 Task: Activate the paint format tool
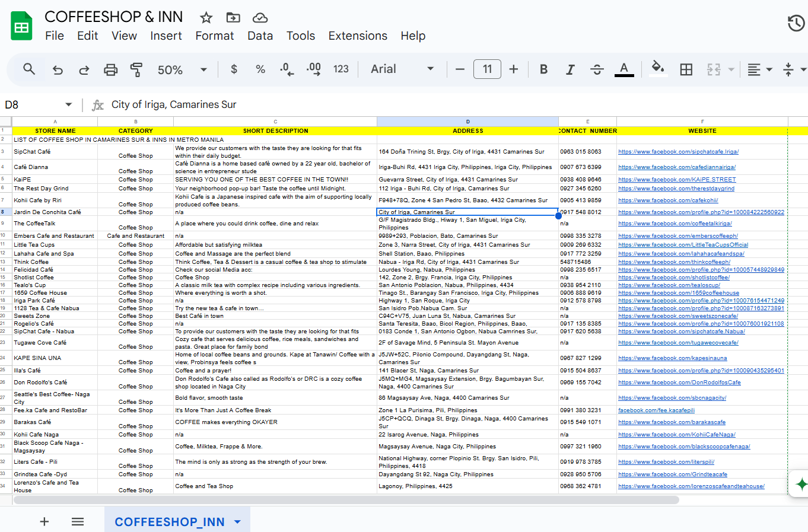[136, 69]
